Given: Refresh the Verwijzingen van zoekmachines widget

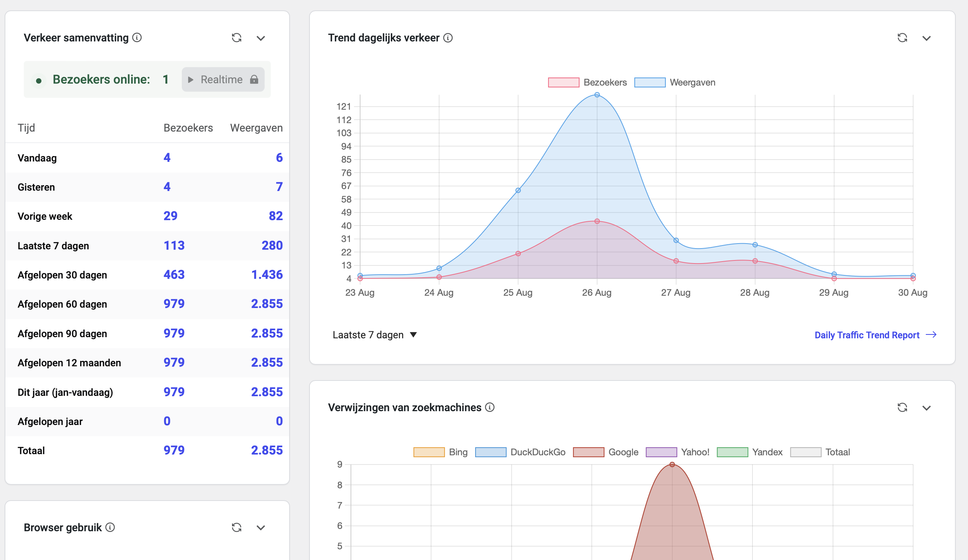Looking at the screenshot, I should tap(902, 407).
